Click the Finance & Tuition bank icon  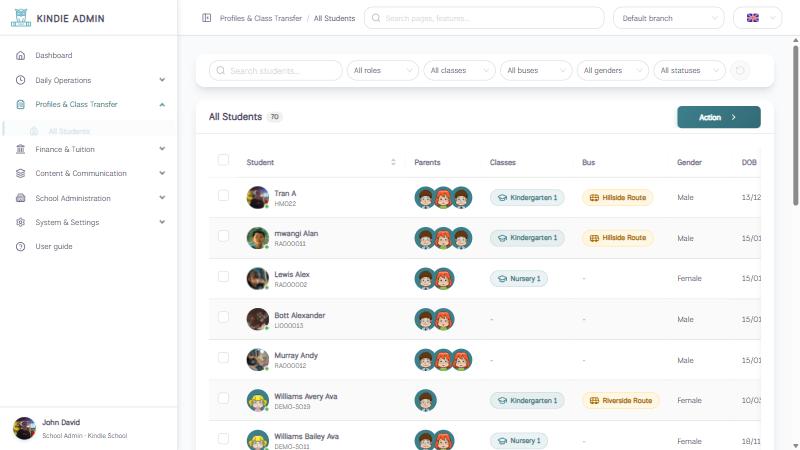20,149
